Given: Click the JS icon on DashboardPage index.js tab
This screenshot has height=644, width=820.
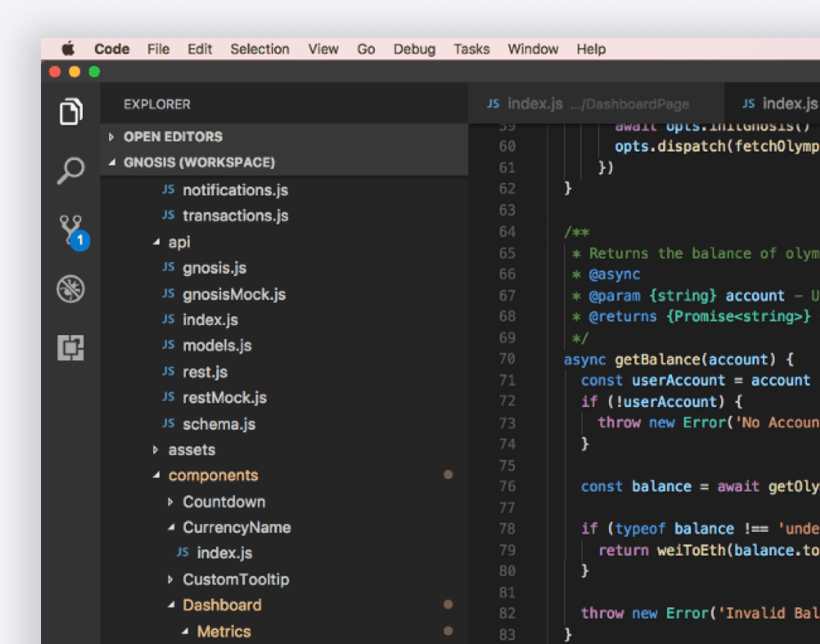Looking at the screenshot, I should pos(493,104).
